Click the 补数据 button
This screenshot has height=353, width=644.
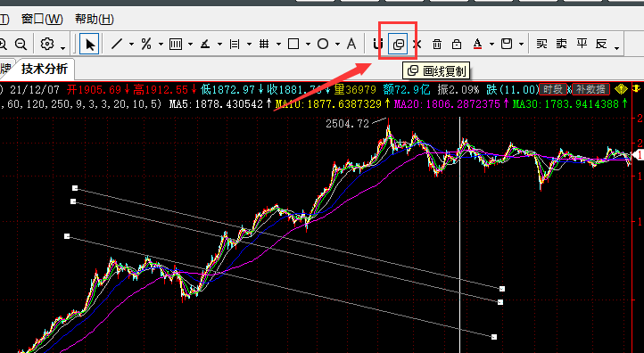click(590, 89)
